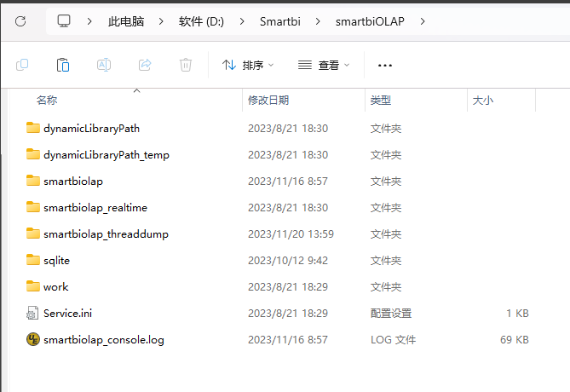
Task: Select the dynamicLibraryPath_temp folder icon
Action: (33, 154)
